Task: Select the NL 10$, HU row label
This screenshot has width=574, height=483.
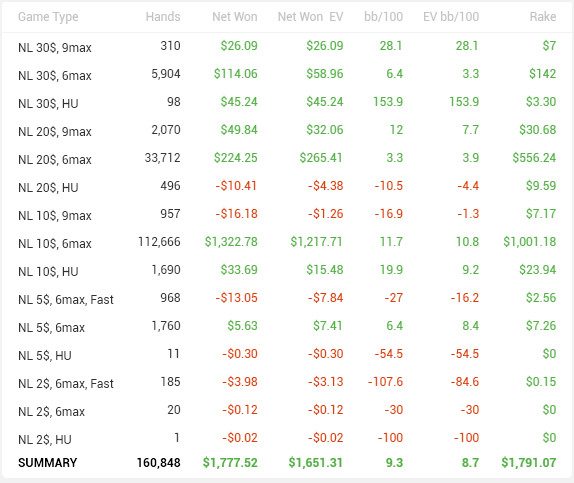Action: [x=48, y=272]
